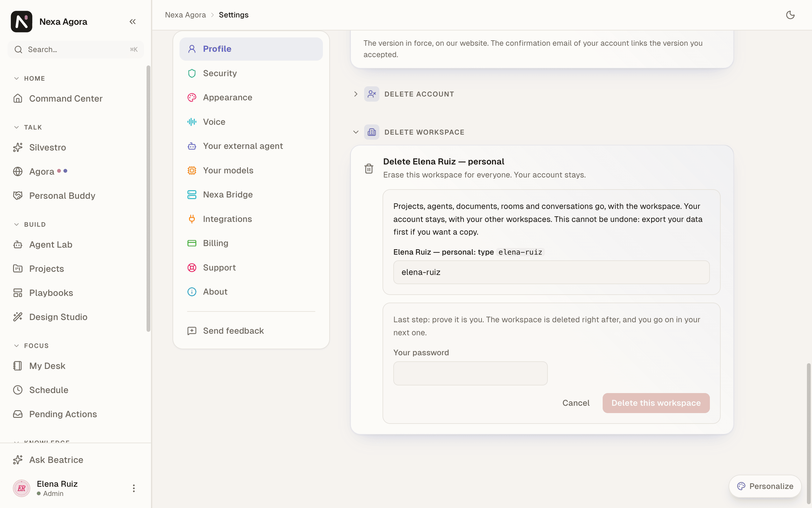Select the Profile settings tab
The image size is (812, 508).
[251, 49]
